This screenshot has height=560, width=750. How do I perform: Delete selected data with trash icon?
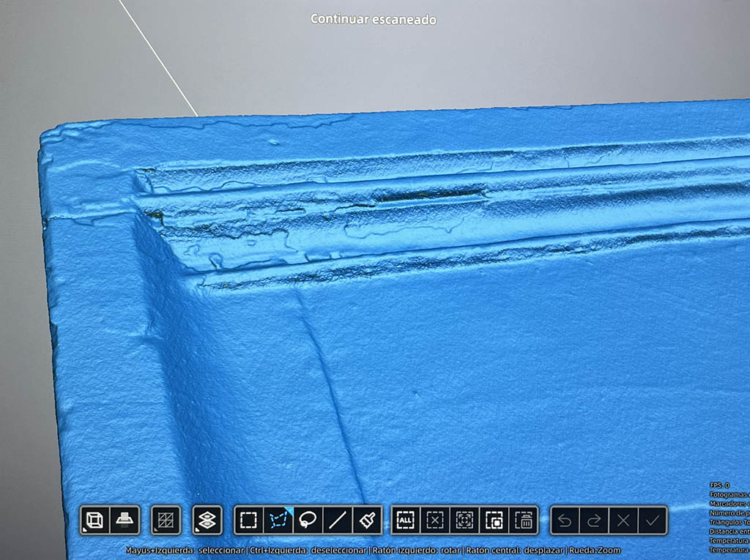(x=524, y=520)
